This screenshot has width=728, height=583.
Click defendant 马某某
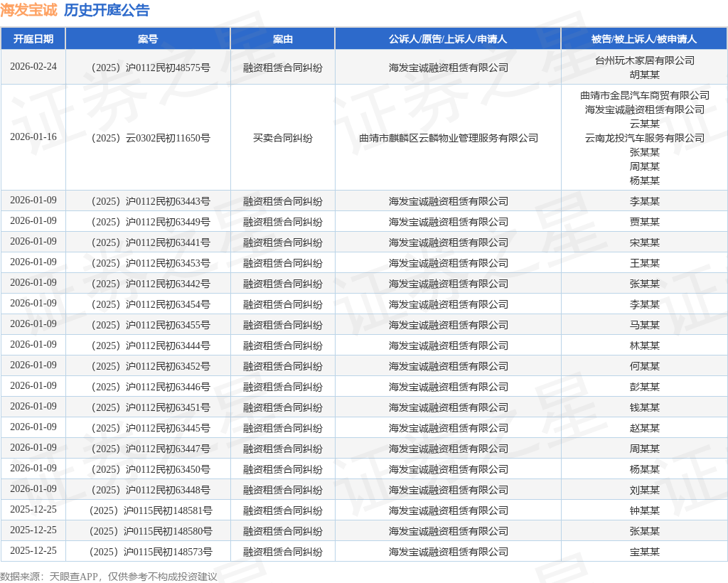coord(644,326)
